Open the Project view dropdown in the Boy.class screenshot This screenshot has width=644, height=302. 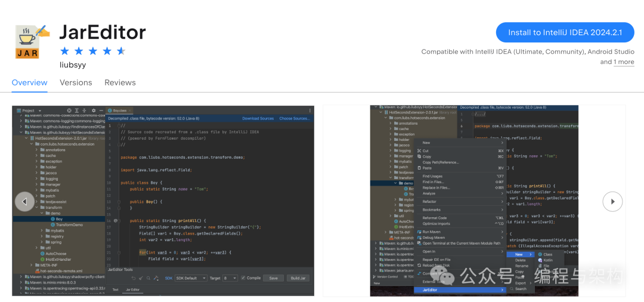40,110
